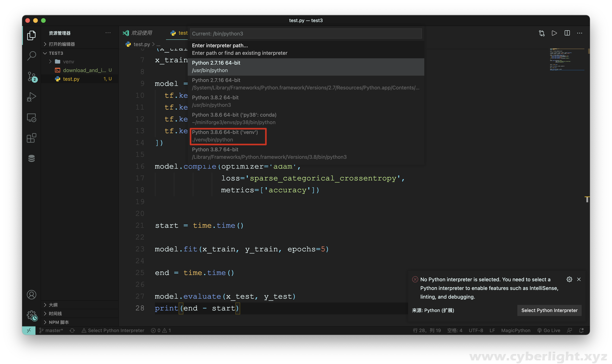Open explorer panel more actions ellipsis
612x364 pixels.
click(x=108, y=33)
